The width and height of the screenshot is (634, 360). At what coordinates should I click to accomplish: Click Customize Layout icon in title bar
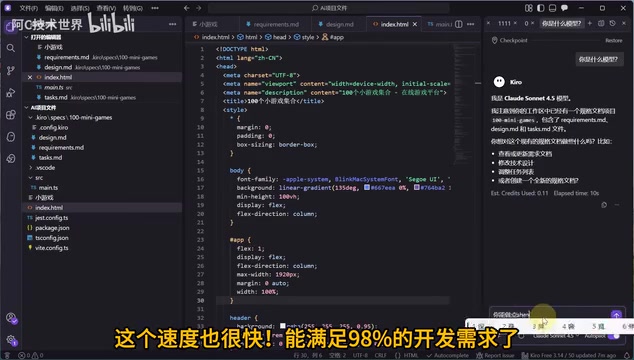529,8
